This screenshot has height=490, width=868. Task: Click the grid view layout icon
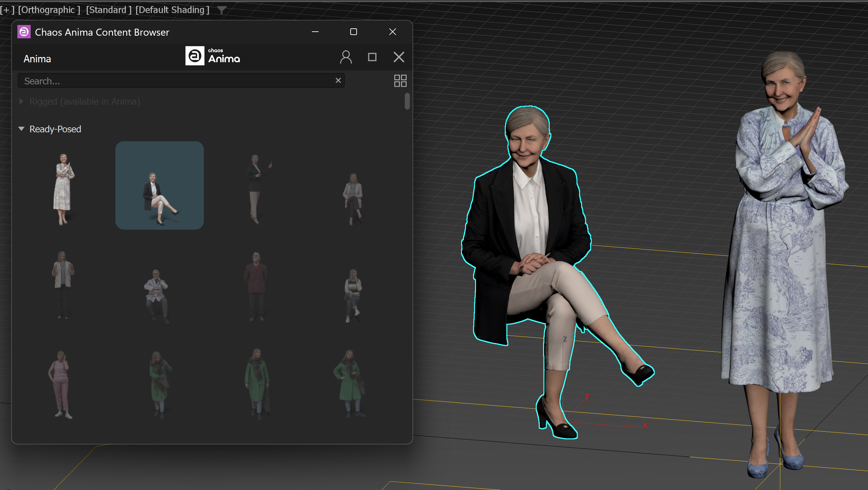pyautogui.click(x=400, y=81)
